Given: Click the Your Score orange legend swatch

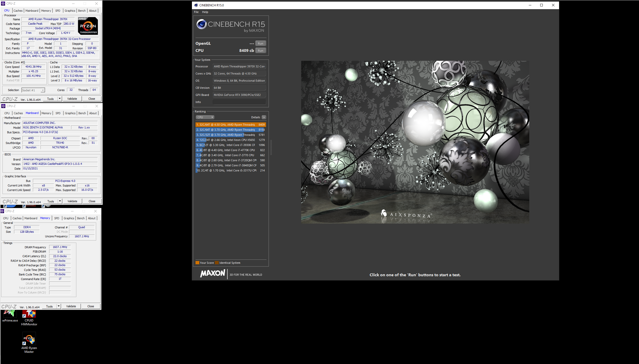Looking at the screenshot, I should pyautogui.click(x=197, y=263).
